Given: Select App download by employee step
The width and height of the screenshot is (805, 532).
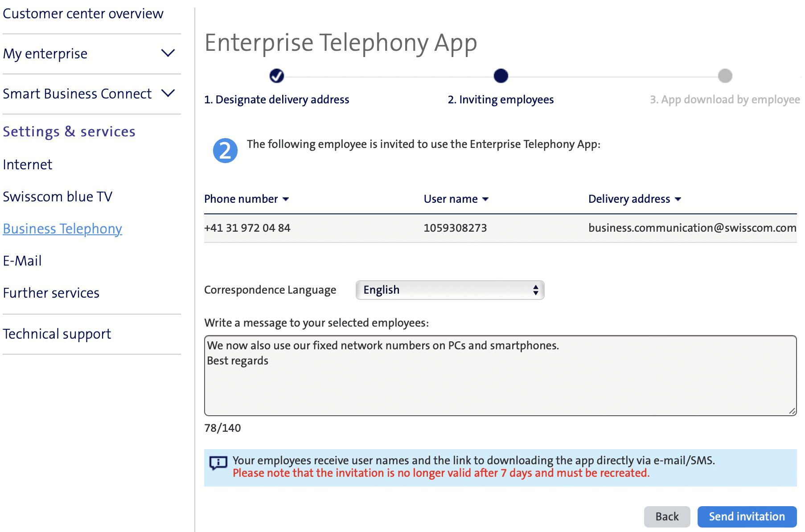Looking at the screenshot, I should [x=725, y=99].
